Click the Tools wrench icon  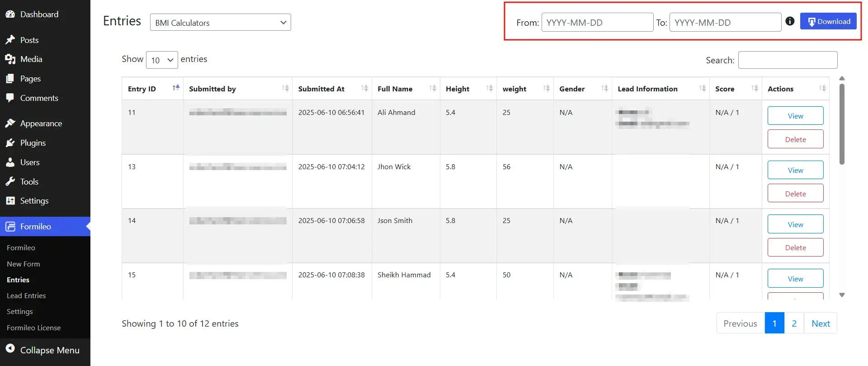(10, 182)
